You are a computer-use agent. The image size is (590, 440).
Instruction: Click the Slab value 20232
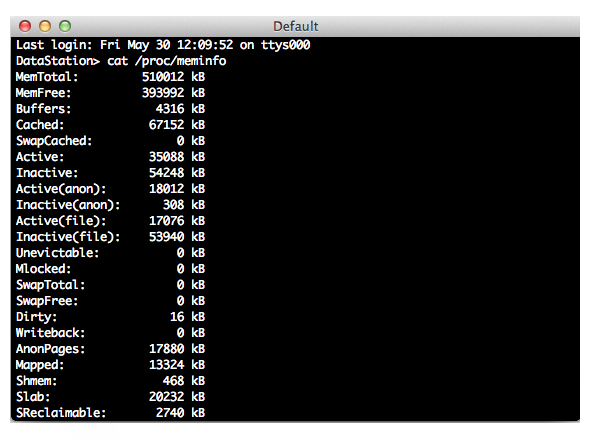click(x=166, y=397)
